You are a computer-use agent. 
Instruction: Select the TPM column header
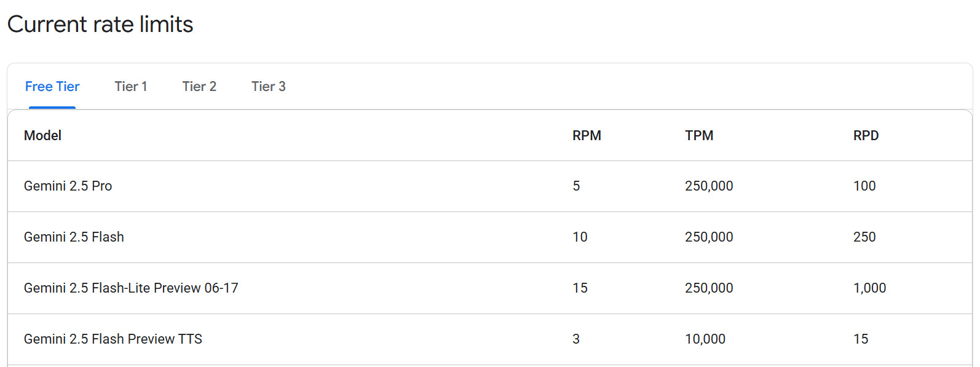699,136
